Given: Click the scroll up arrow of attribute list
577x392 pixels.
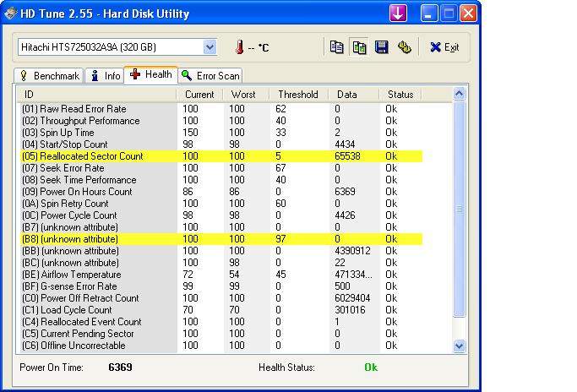Looking at the screenshot, I should pyautogui.click(x=460, y=95).
